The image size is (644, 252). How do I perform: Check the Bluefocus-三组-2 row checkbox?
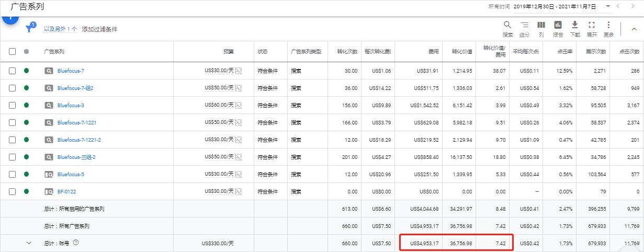pos(12,157)
